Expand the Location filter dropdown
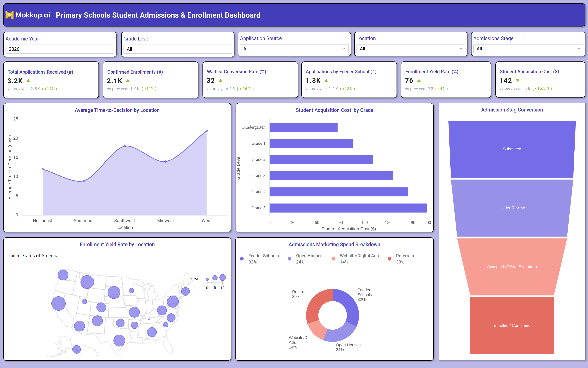 pos(411,49)
